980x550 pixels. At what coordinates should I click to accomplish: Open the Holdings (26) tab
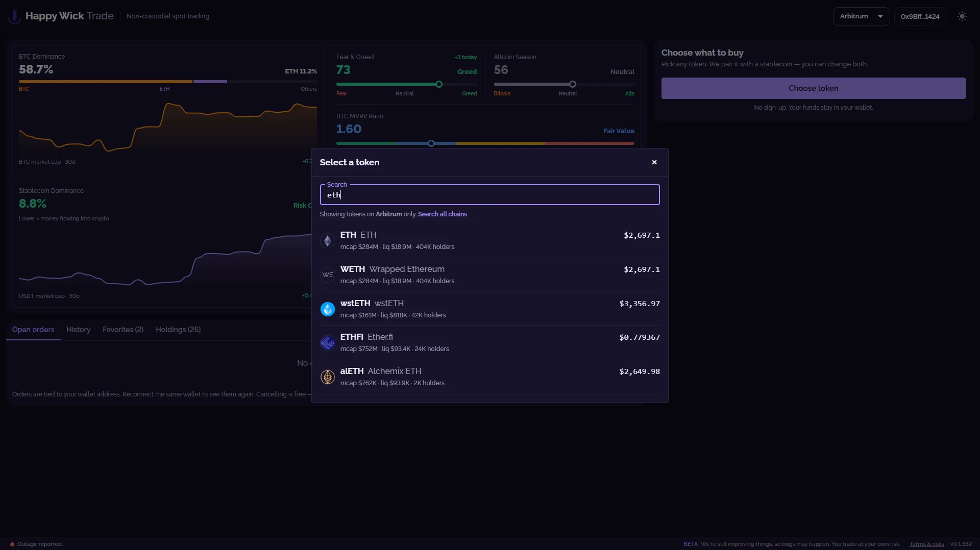(178, 330)
